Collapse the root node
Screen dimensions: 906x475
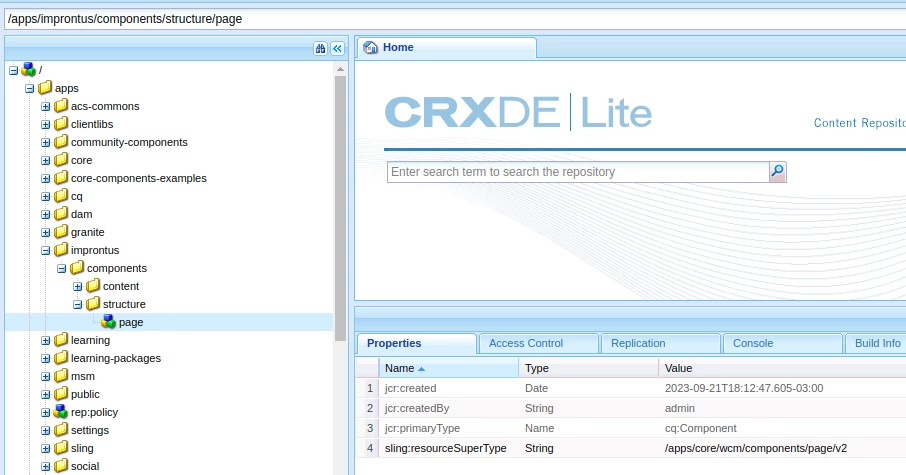coord(13,70)
